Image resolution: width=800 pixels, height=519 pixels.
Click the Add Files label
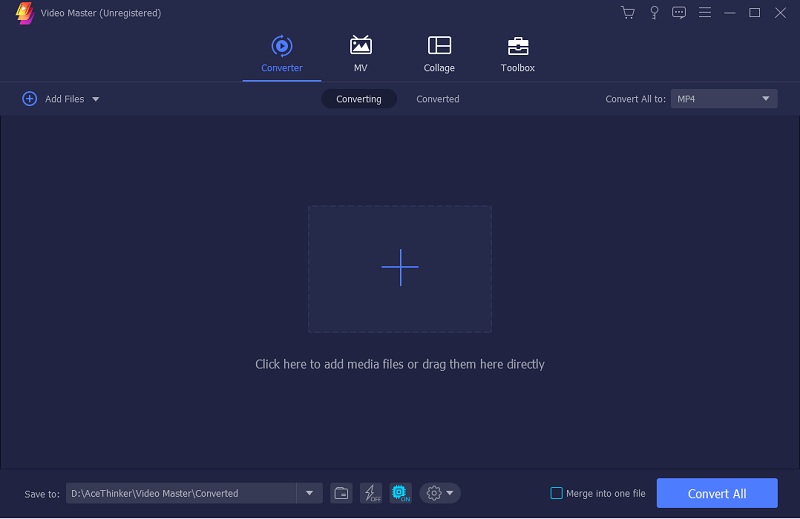pyautogui.click(x=65, y=99)
